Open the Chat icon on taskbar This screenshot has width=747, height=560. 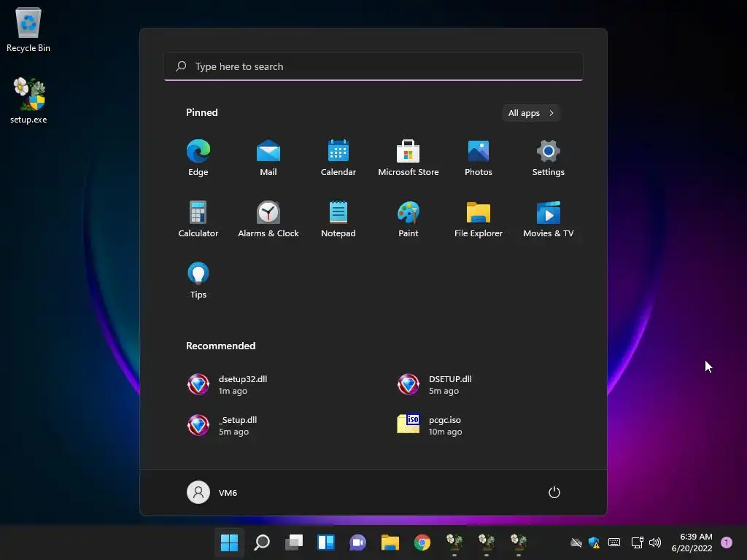[357, 542]
